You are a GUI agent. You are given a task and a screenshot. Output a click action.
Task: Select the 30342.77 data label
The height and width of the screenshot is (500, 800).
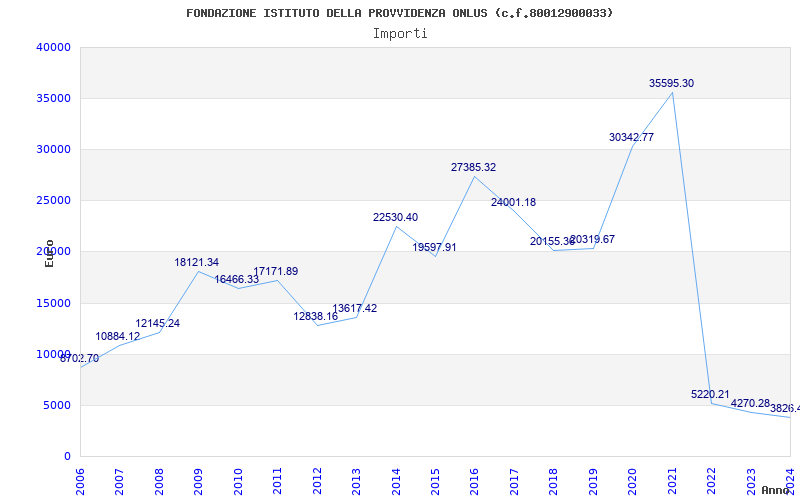click(631, 137)
